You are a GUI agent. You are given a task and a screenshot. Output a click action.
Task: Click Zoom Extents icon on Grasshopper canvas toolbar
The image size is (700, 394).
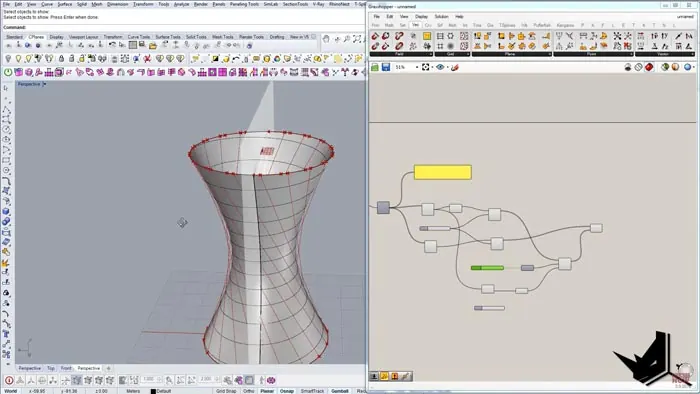pyautogui.click(x=425, y=67)
